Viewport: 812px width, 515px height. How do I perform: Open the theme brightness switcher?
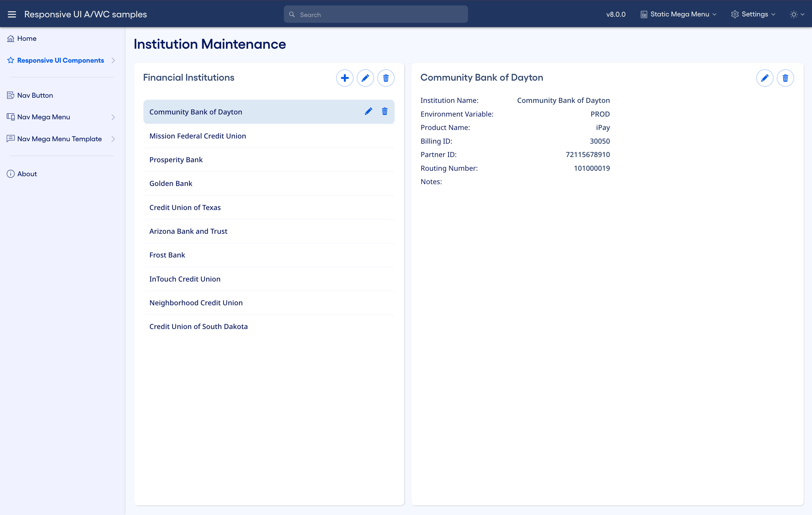[797, 14]
